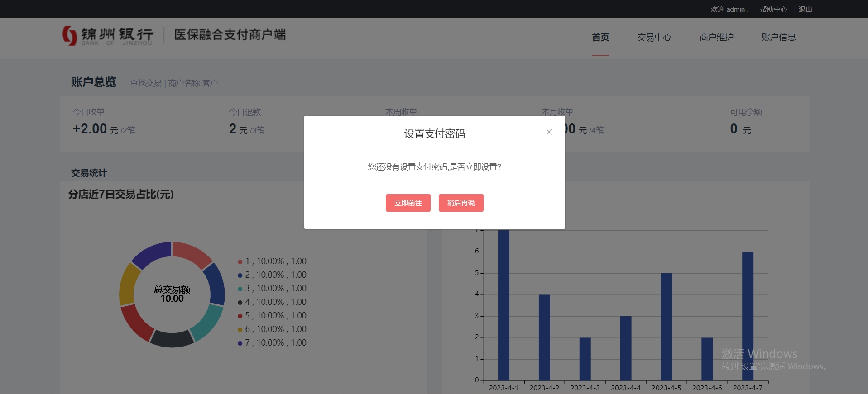Click the 锦州银行 logo icon

69,35
